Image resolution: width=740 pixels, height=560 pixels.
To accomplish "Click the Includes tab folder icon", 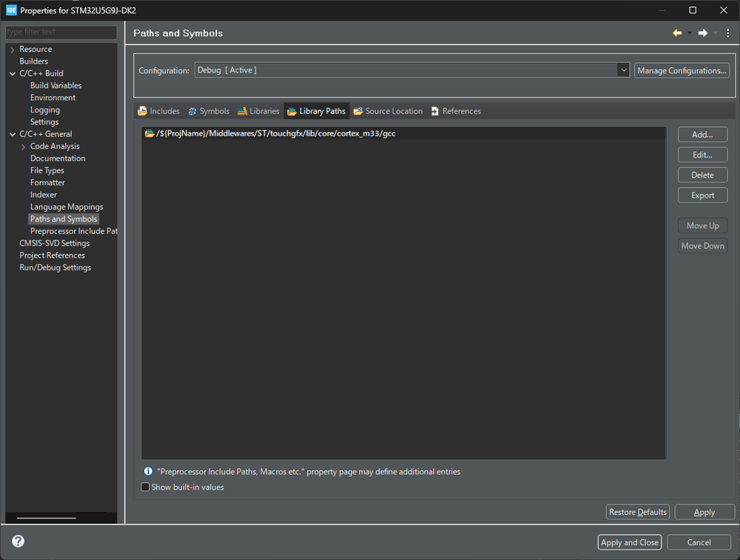I will pos(142,111).
